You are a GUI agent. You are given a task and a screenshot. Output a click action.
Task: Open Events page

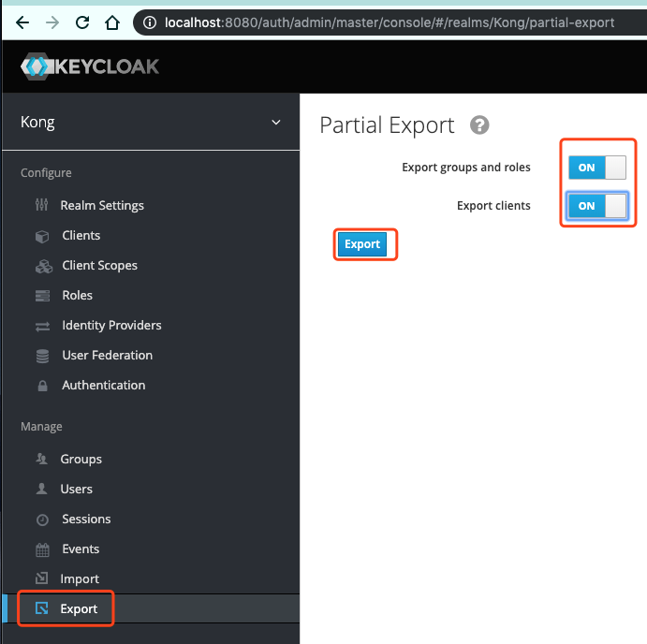[x=81, y=549]
